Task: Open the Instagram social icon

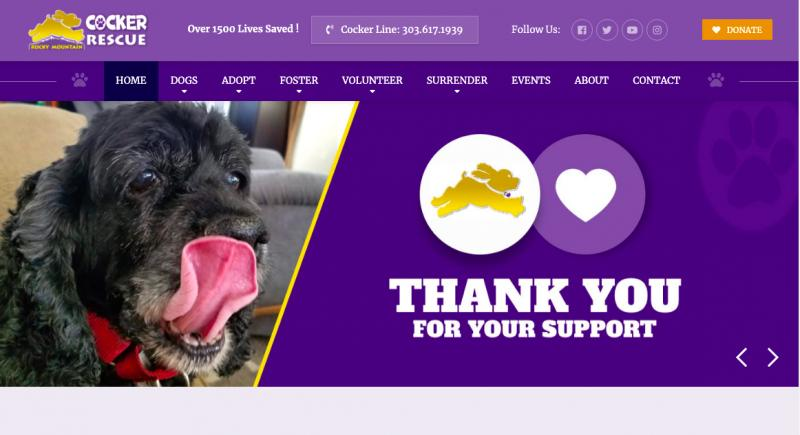Action: (657, 30)
